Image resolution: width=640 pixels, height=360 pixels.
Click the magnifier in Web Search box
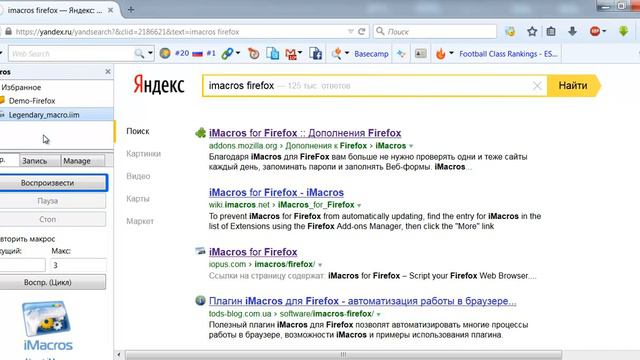139,53
